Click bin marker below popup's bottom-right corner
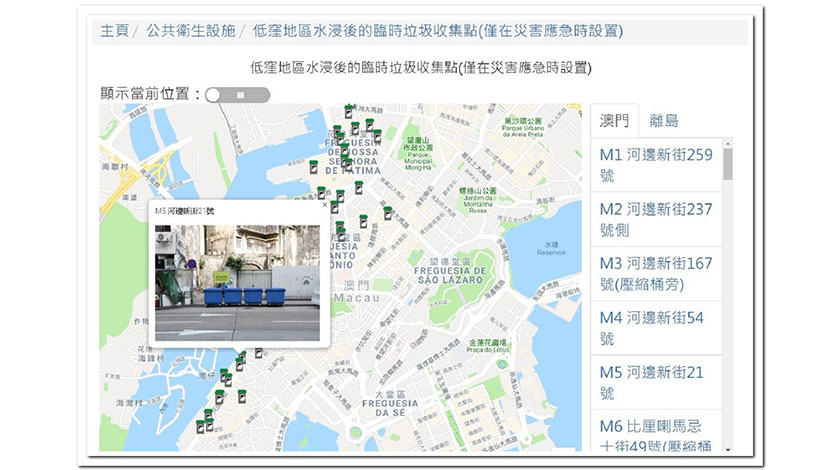Image resolution: width=840 pixels, height=470 pixels. tap(259, 353)
